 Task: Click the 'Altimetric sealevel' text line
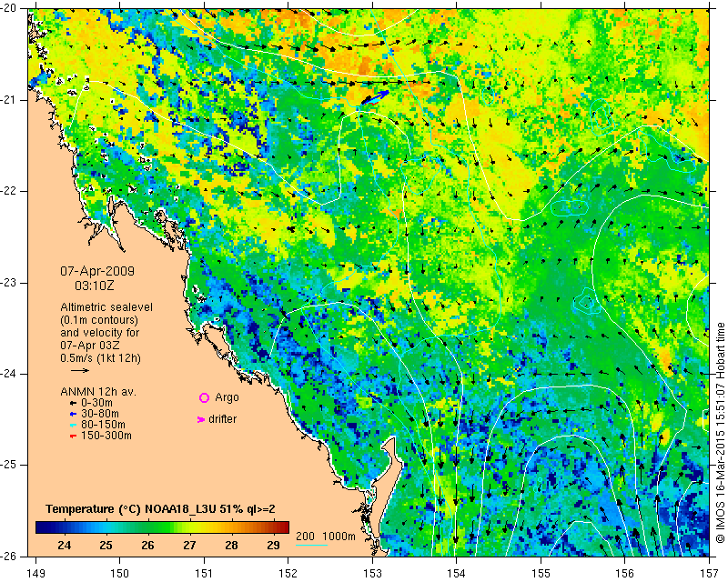coord(106,307)
